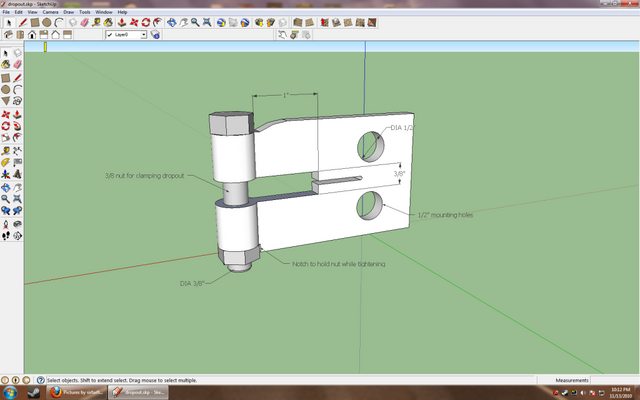Open the Edit menu
The height and width of the screenshot is (400, 640).
(19, 12)
